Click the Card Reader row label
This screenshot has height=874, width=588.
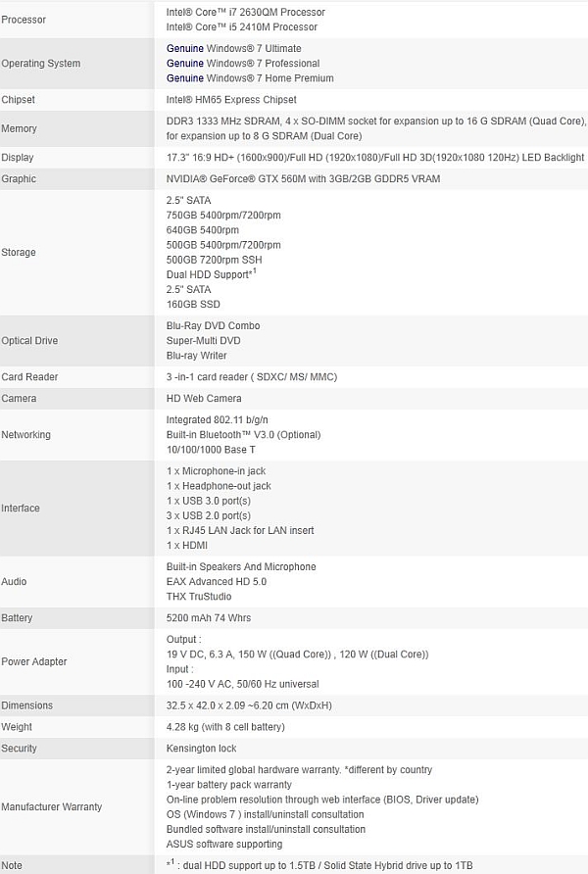tap(29, 377)
